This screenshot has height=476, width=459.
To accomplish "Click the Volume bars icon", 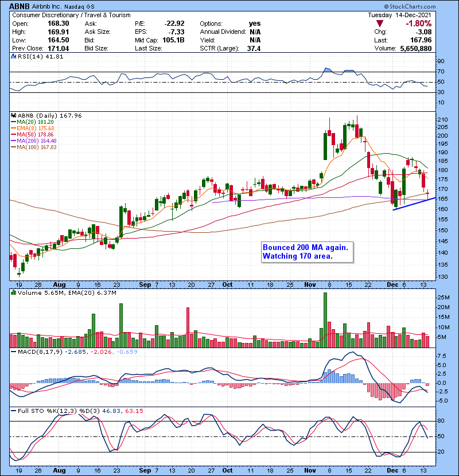I will [13, 292].
